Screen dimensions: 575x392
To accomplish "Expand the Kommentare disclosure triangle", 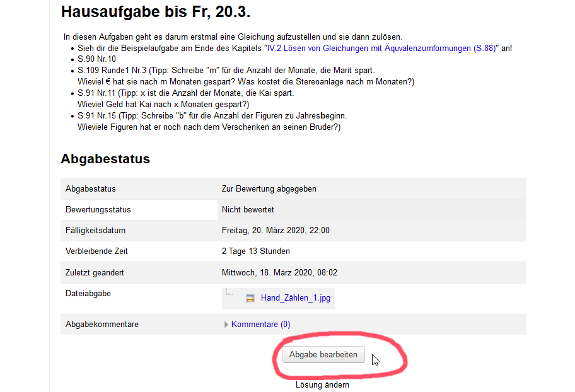I will (x=226, y=325).
